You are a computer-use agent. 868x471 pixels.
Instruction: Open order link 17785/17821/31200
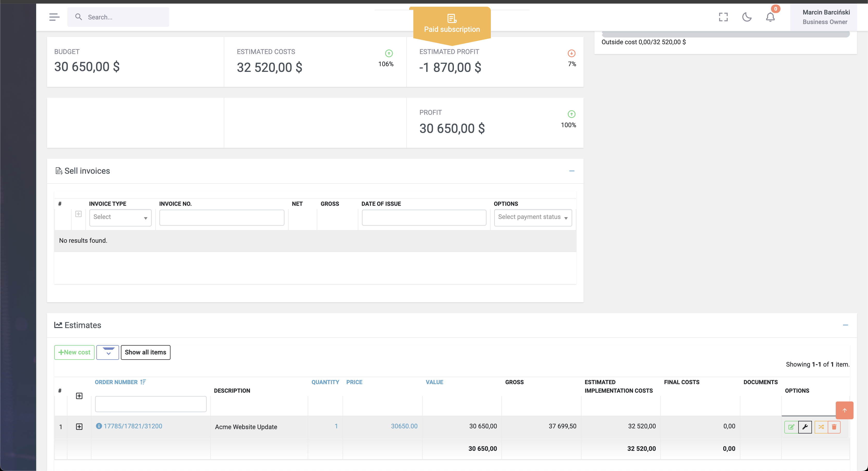[x=133, y=426]
